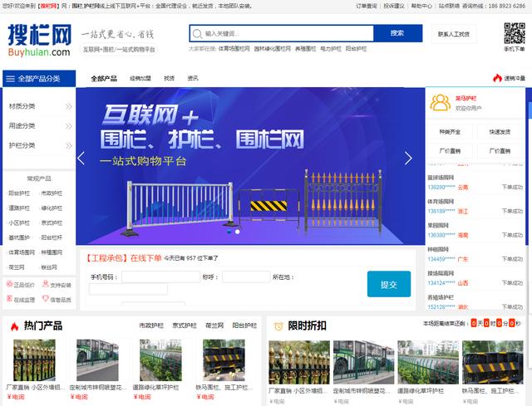Focus the 称呼 input field
This screenshot has height=406, width=532.
click(246, 276)
